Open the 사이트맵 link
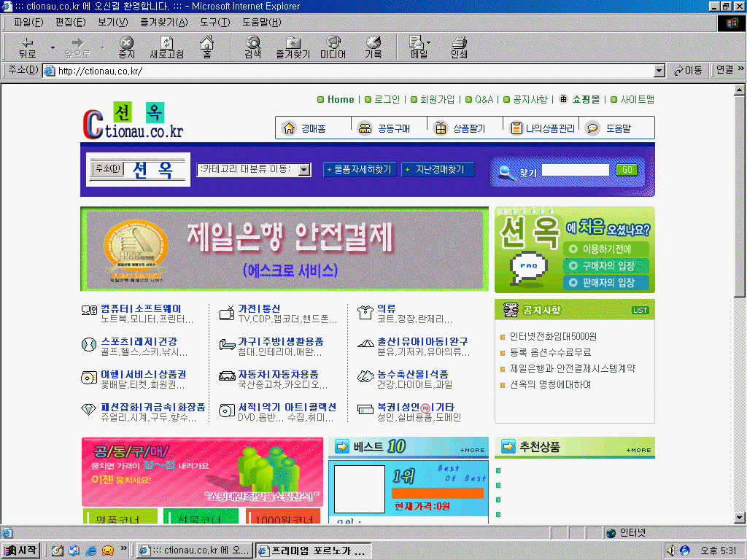This screenshot has width=747, height=560. pyautogui.click(x=637, y=99)
